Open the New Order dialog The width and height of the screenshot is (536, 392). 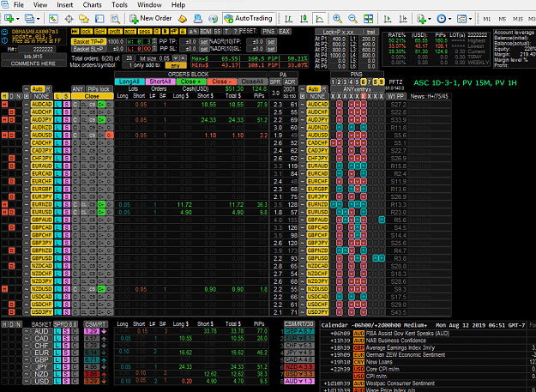click(x=150, y=19)
